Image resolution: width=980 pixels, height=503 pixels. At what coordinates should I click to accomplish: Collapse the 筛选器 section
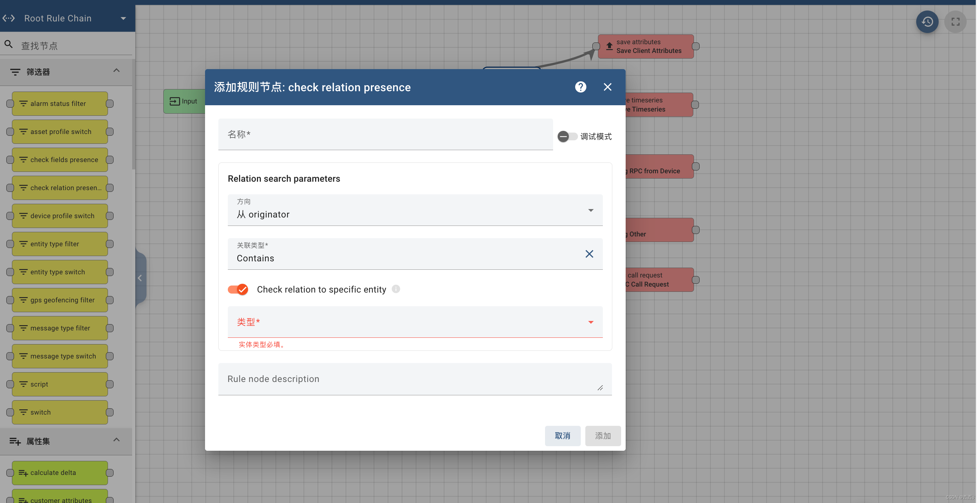(x=116, y=71)
